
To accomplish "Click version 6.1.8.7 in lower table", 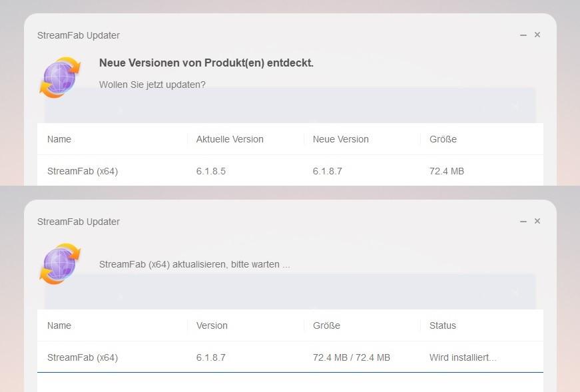I will [x=211, y=357].
